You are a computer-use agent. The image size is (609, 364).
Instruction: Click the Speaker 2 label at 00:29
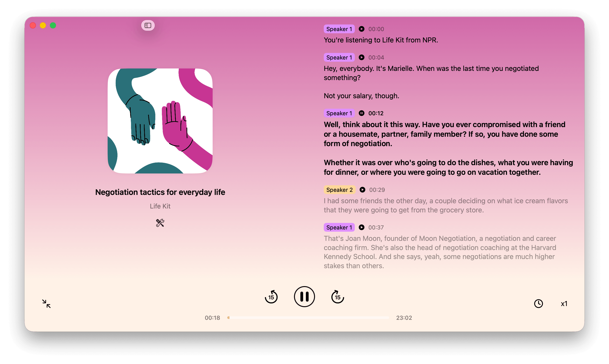point(339,190)
